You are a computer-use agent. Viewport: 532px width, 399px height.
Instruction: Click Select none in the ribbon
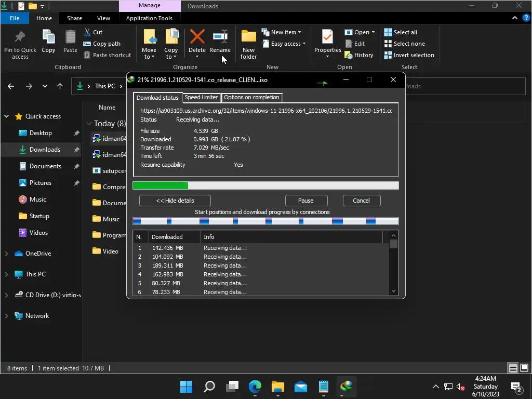coord(404,44)
